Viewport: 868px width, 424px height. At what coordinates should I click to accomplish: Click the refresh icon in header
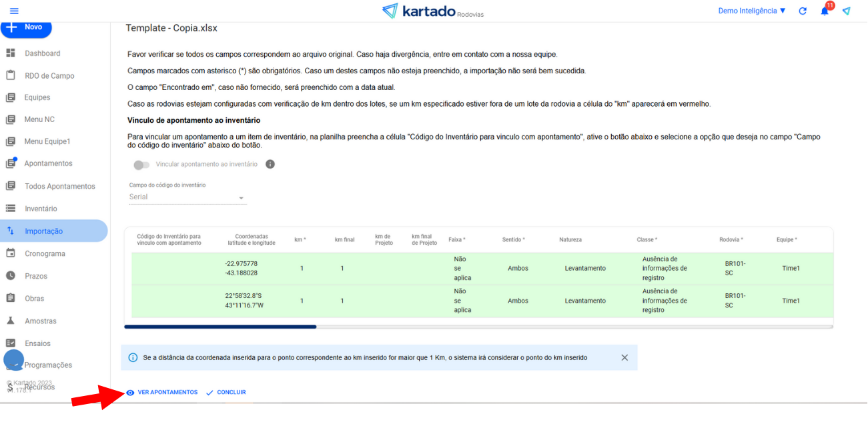803,11
